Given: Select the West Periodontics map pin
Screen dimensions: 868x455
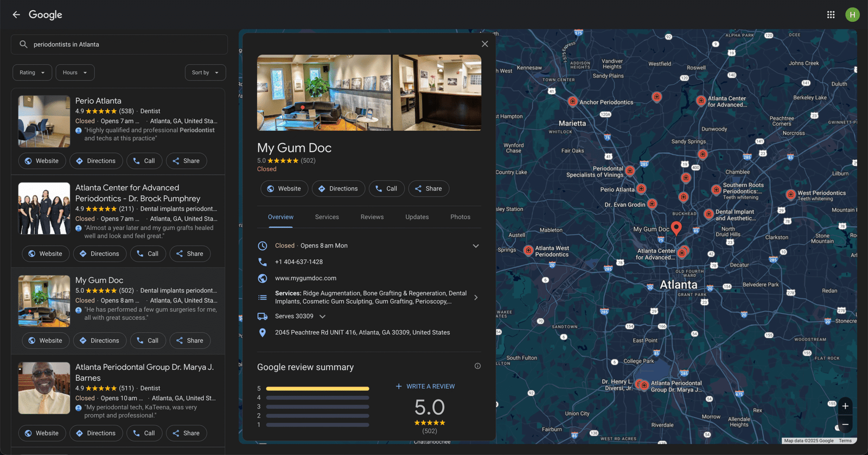Looking at the screenshot, I should click(x=790, y=194).
